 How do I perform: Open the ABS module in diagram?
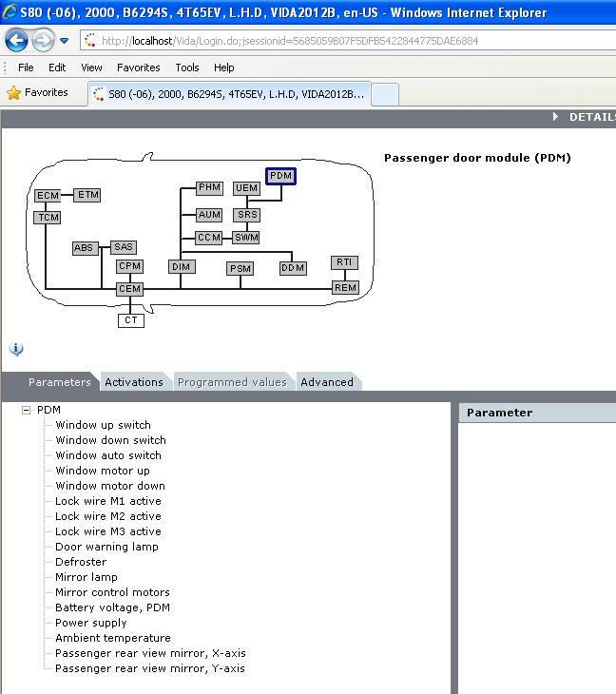(85, 248)
